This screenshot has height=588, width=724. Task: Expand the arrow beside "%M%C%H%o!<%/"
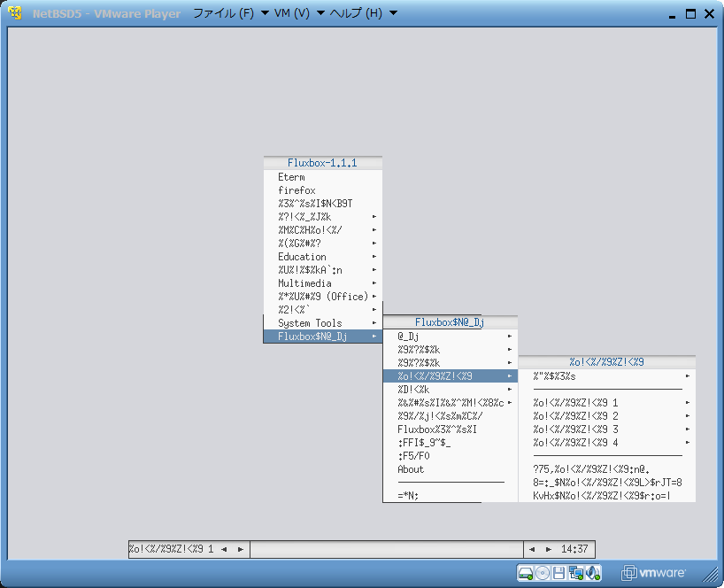374,230
